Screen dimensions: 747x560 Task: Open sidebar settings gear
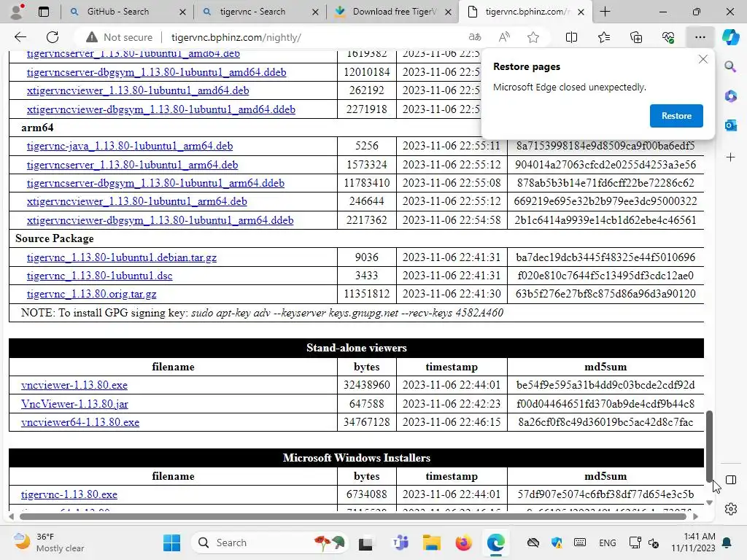pos(730,509)
